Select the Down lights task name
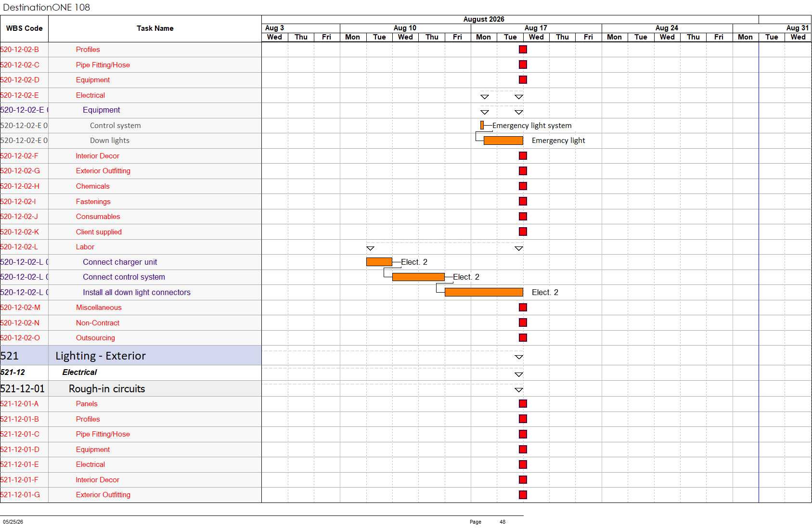This screenshot has height=528, width=812. point(110,141)
